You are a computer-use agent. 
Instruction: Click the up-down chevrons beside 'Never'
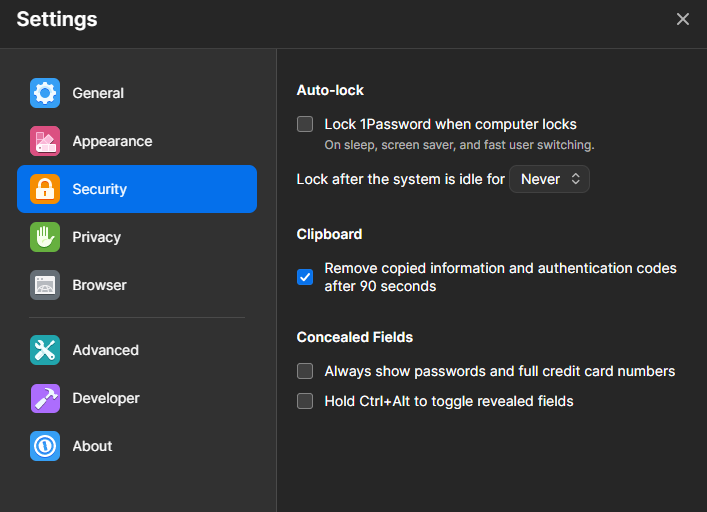pyautogui.click(x=575, y=179)
